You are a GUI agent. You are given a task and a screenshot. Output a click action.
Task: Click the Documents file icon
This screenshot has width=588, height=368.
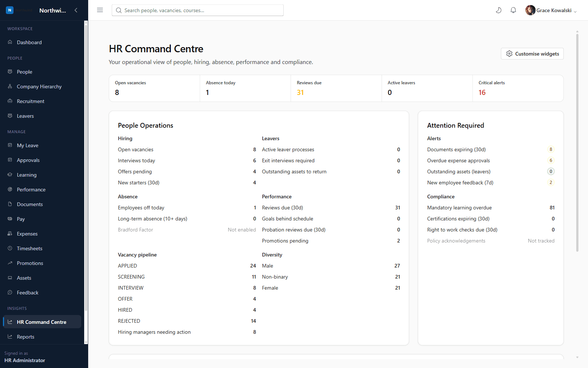pos(10,204)
